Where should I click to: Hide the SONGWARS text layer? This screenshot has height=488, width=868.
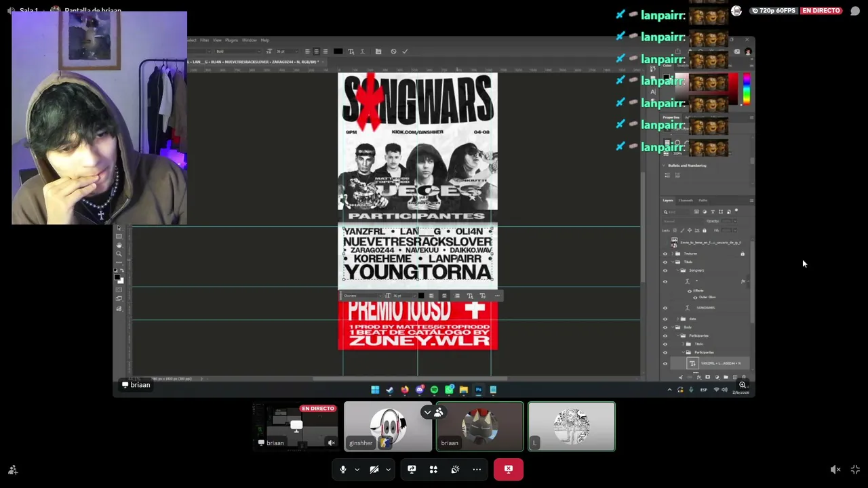[x=665, y=308]
